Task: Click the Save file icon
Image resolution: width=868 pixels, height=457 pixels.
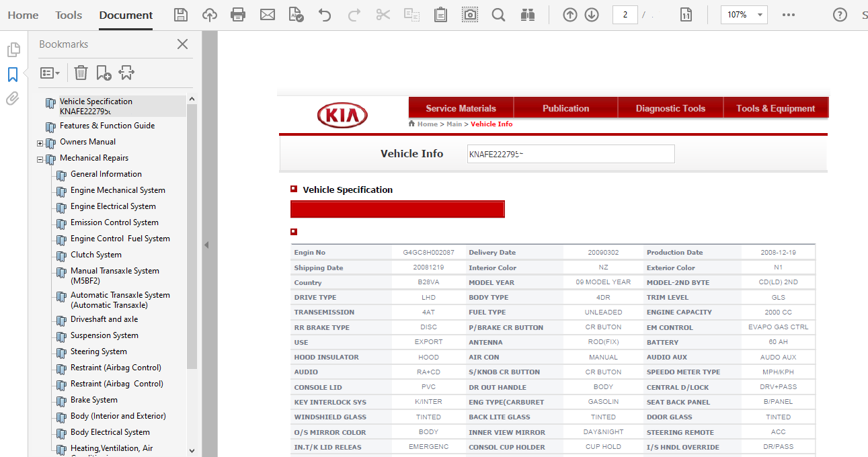Action: pos(180,15)
